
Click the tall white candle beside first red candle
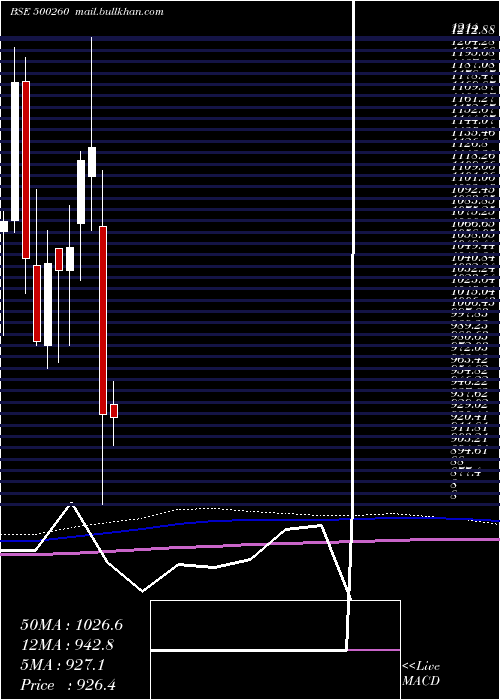(15, 151)
